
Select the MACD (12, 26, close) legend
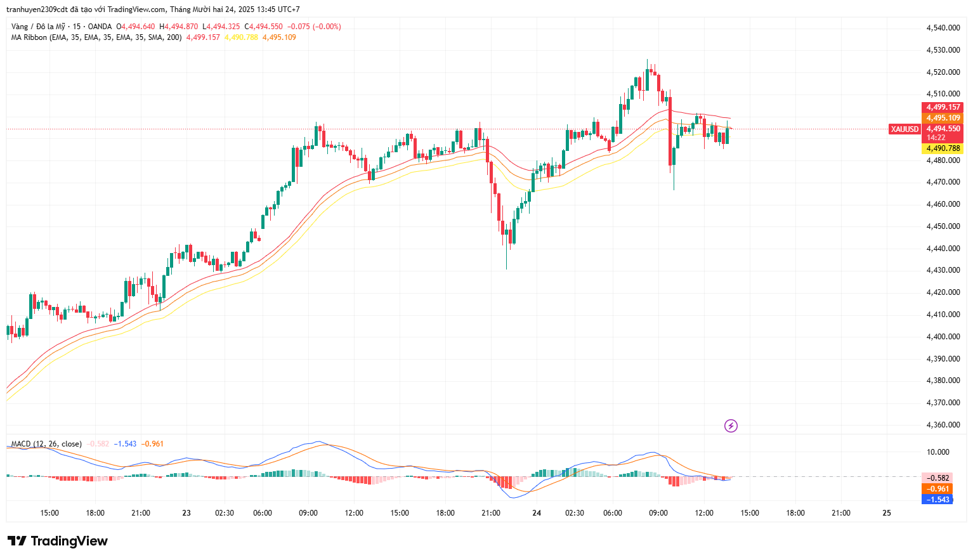(x=46, y=444)
